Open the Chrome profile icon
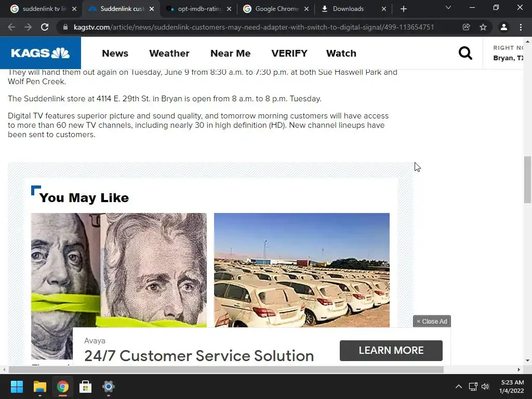Screen dimensions: 532x399 (x=504, y=27)
